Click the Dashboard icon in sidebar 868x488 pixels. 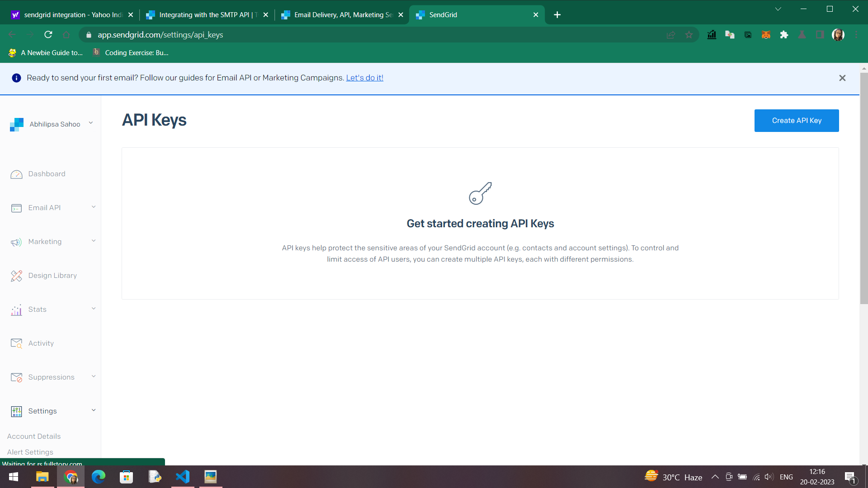(17, 174)
